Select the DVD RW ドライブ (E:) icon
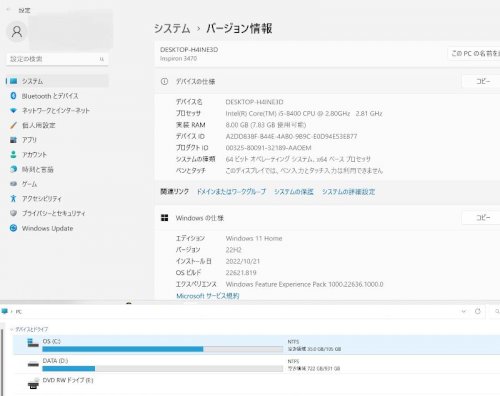Viewport: 500px width, 396px height. (33, 383)
